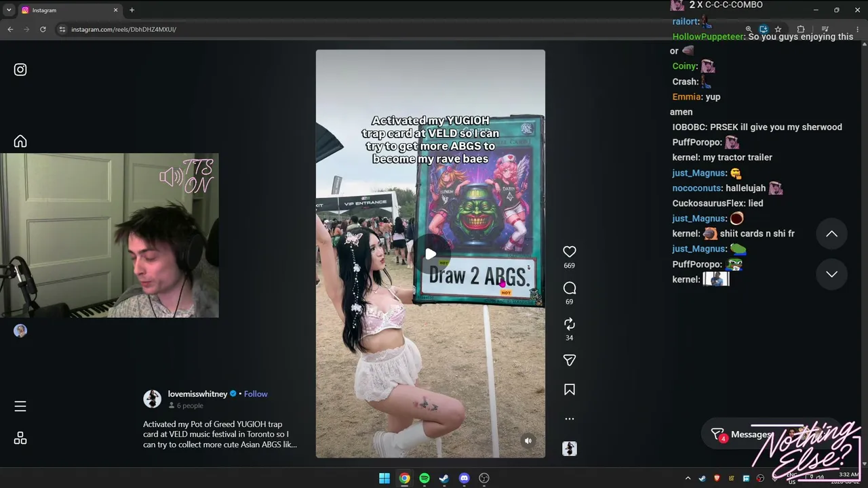Save the reel with the bookmark icon

(x=570, y=390)
